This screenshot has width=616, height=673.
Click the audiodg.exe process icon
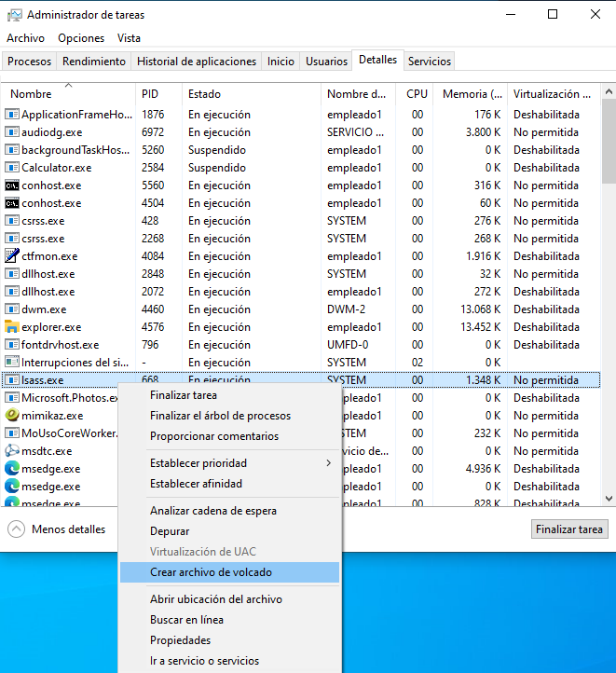tap(12, 132)
